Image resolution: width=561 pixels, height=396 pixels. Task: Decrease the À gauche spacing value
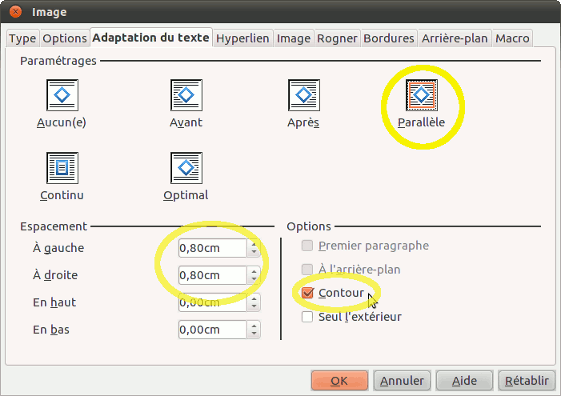click(254, 252)
